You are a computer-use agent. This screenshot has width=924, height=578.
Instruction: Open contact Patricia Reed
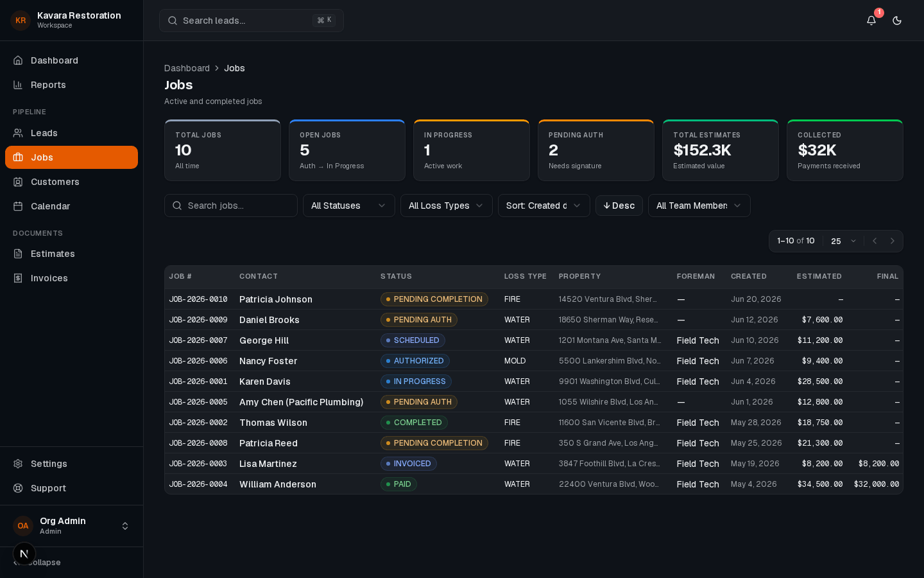click(x=268, y=443)
